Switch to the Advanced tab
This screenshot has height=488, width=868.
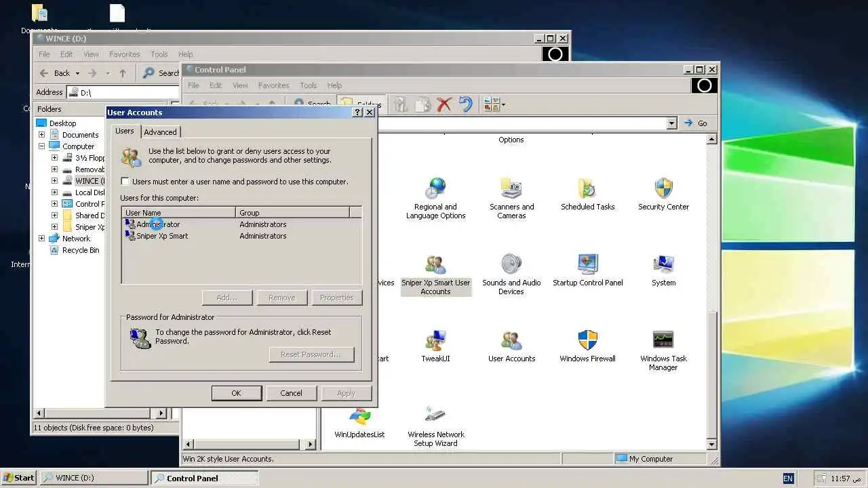[x=161, y=132]
